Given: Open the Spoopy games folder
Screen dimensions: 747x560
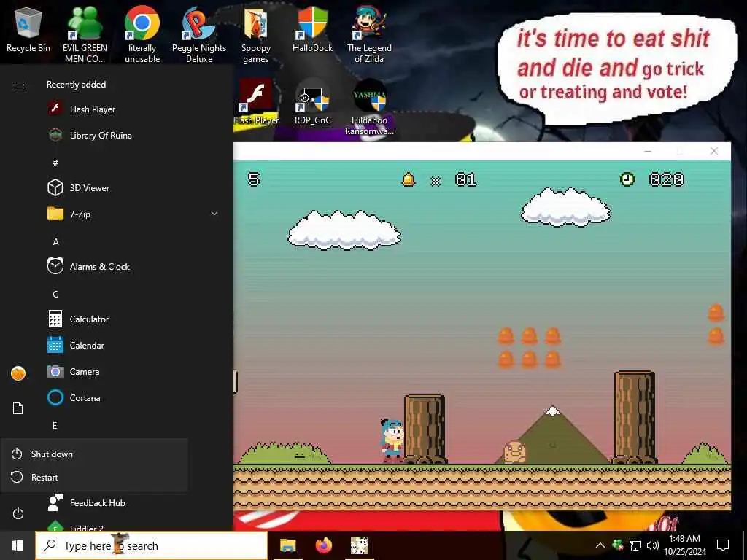Looking at the screenshot, I should [x=256, y=34].
